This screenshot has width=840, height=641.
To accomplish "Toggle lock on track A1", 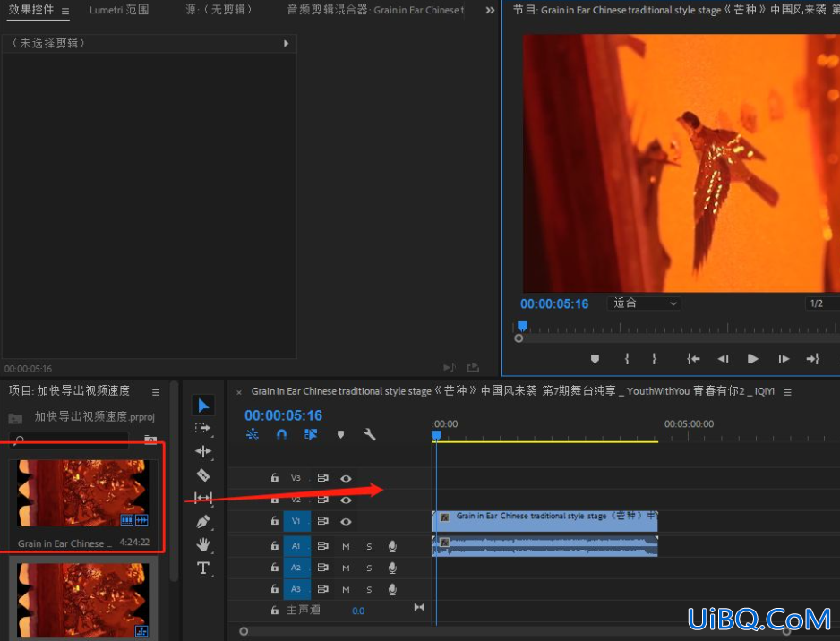I will click(275, 546).
